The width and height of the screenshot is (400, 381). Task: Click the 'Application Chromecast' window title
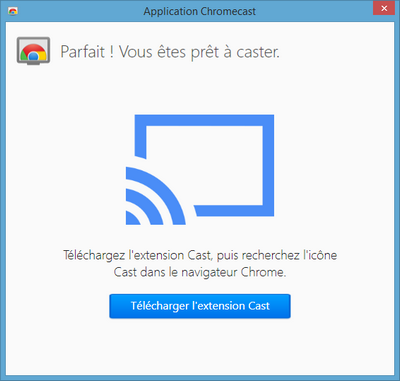point(200,11)
